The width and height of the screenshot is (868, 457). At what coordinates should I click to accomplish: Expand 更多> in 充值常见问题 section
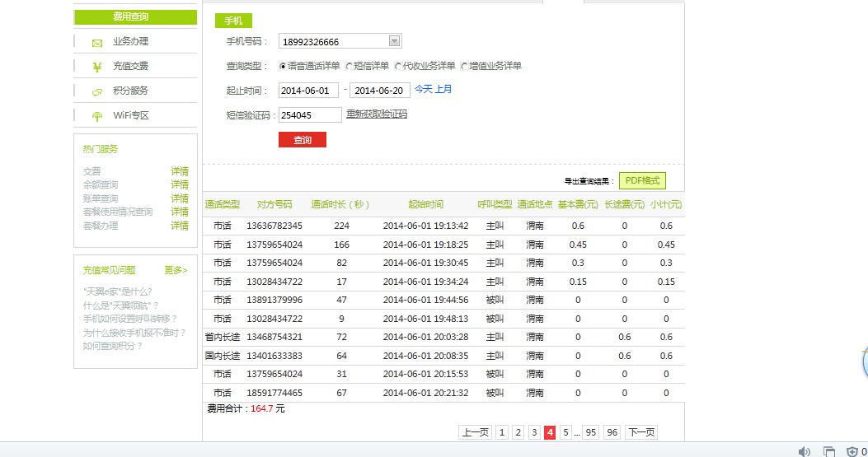tap(176, 270)
